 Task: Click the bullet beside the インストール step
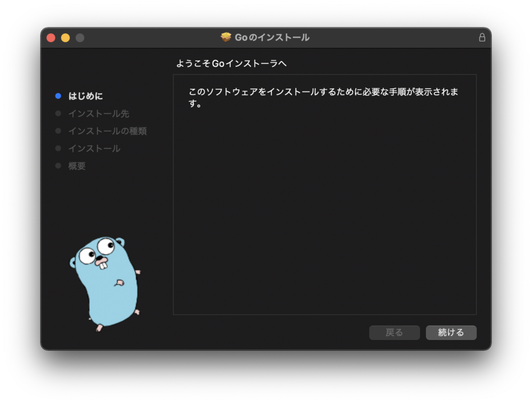coord(58,149)
